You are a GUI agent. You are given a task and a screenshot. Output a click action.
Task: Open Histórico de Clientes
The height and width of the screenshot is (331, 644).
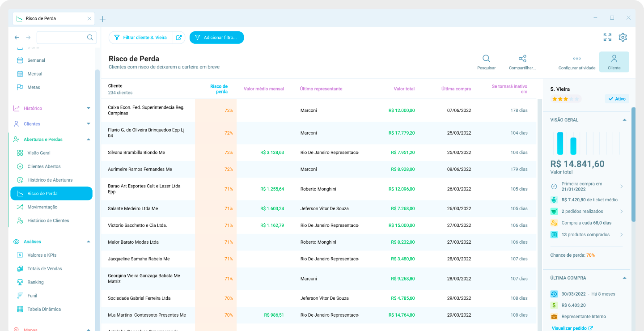(x=42, y=221)
